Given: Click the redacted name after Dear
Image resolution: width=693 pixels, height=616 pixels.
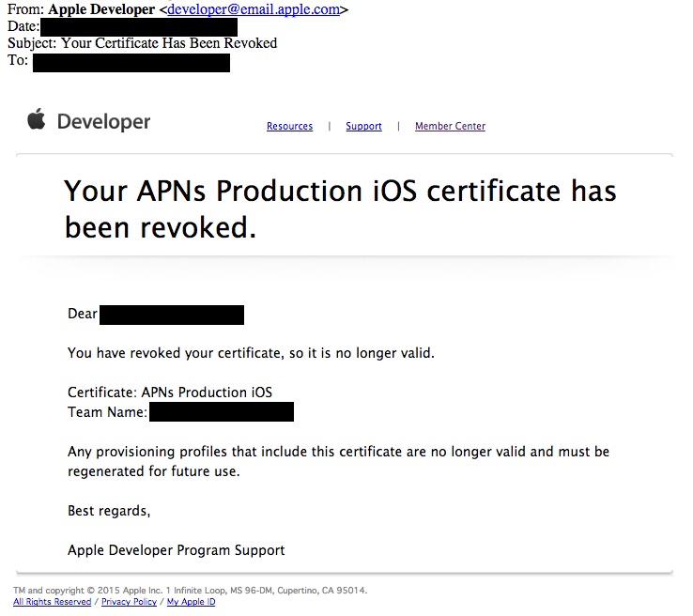Looking at the screenshot, I should click(x=171, y=314).
